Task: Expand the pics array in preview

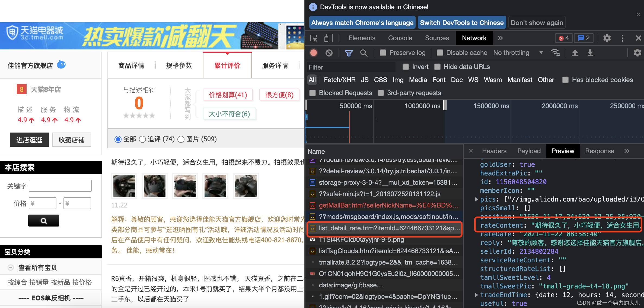Action: pos(476,199)
